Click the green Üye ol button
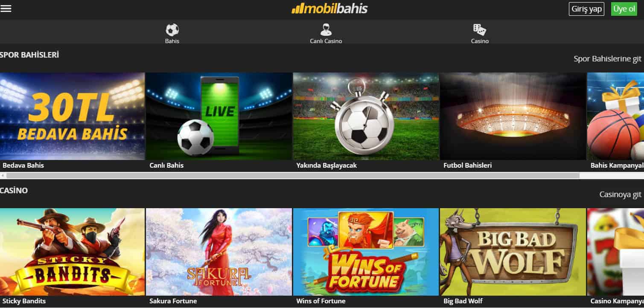The width and height of the screenshot is (644, 308). coord(624,9)
